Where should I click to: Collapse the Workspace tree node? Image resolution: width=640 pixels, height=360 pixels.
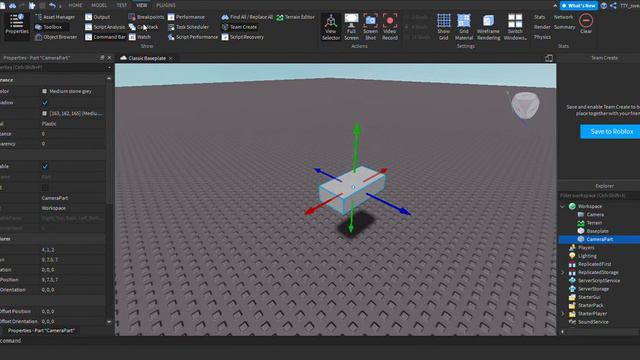click(x=562, y=207)
